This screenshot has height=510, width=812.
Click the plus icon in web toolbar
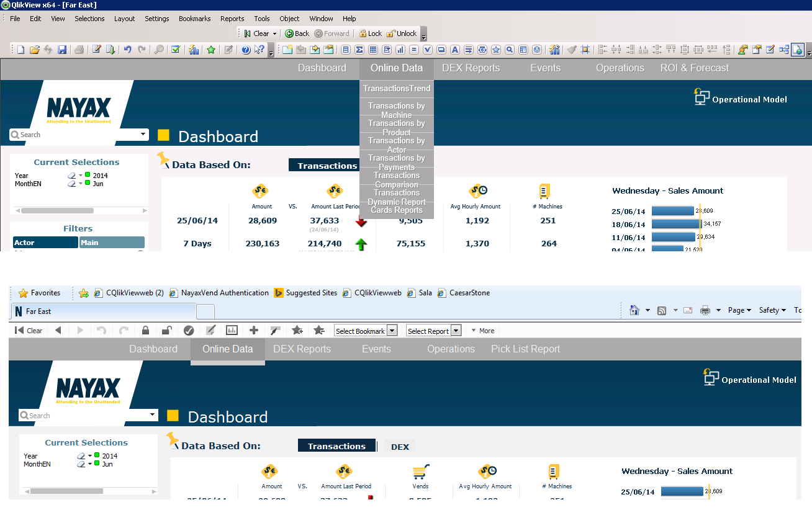pyautogui.click(x=253, y=331)
